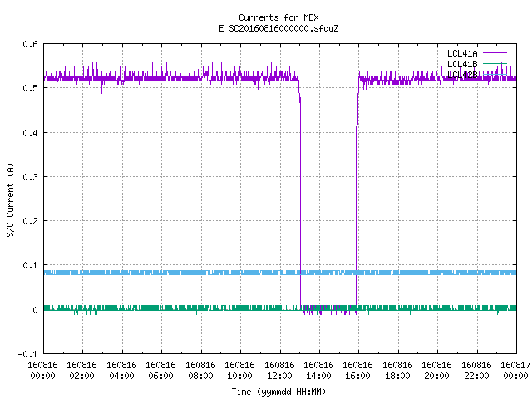The height and width of the screenshot is (399, 532).
Task: Click the LCL42B legend label
Action: (462, 75)
